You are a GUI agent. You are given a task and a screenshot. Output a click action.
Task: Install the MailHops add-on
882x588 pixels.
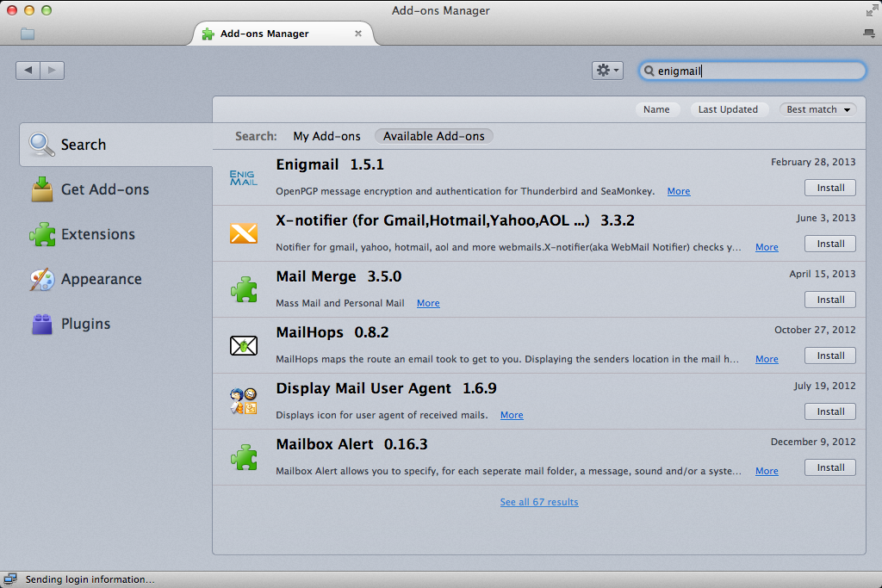click(x=830, y=356)
